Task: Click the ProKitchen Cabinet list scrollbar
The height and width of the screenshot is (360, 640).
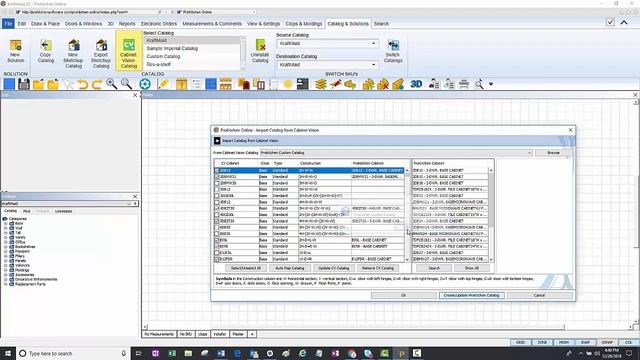Action: click(491, 215)
